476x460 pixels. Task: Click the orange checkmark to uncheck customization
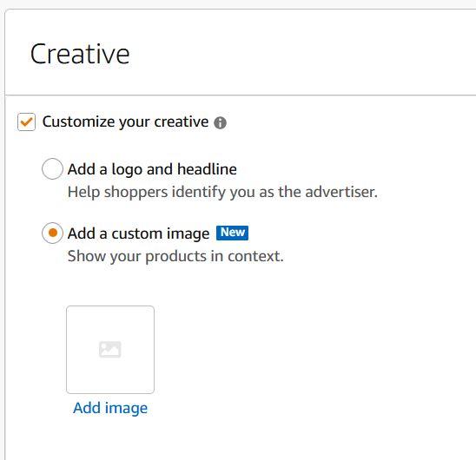(26, 122)
